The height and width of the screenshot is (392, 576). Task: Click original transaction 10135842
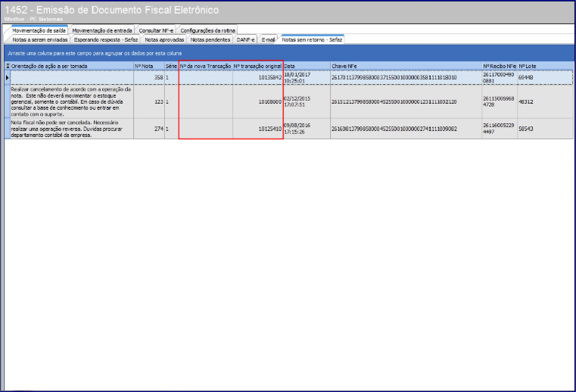coord(257,77)
